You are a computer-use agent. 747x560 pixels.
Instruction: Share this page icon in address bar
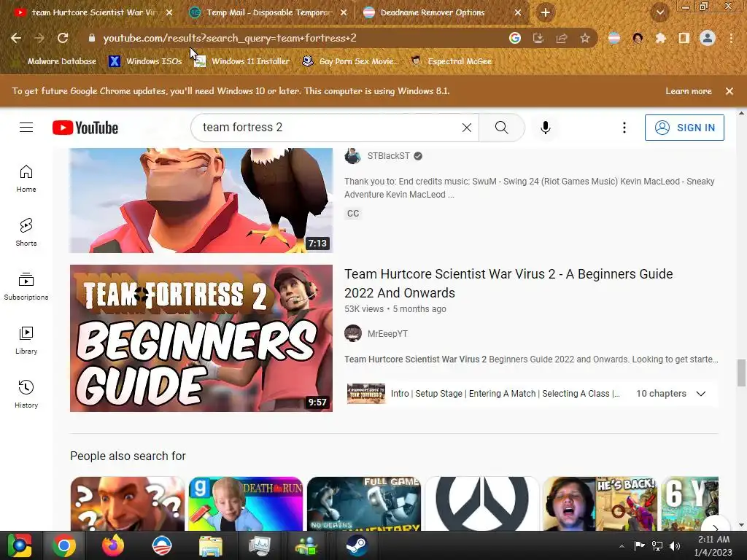(x=562, y=38)
